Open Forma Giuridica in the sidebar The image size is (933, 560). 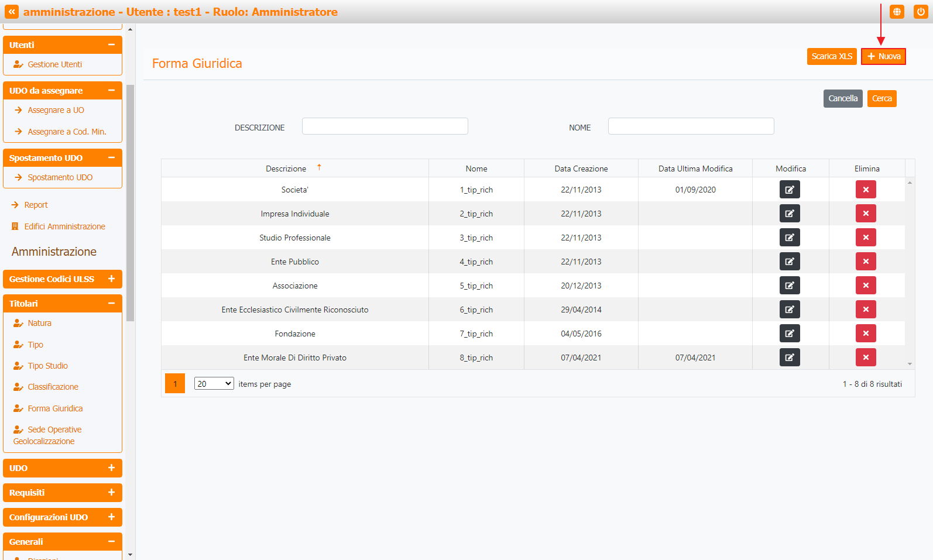(x=55, y=408)
